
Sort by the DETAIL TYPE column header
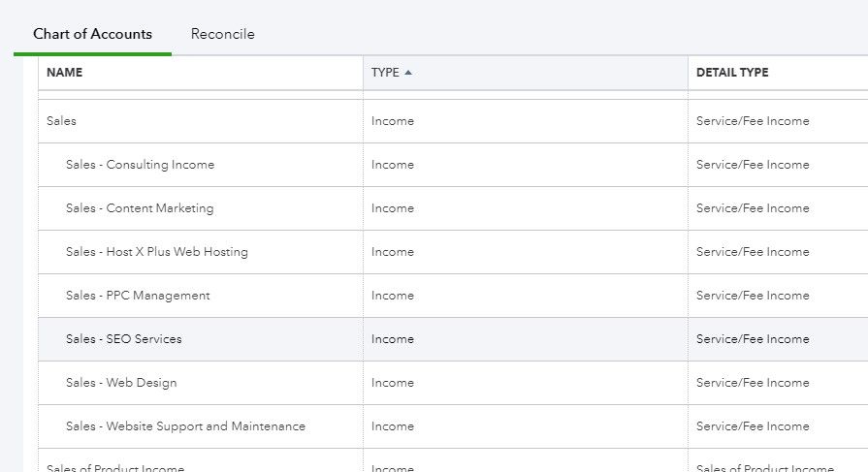pos(732,73)
